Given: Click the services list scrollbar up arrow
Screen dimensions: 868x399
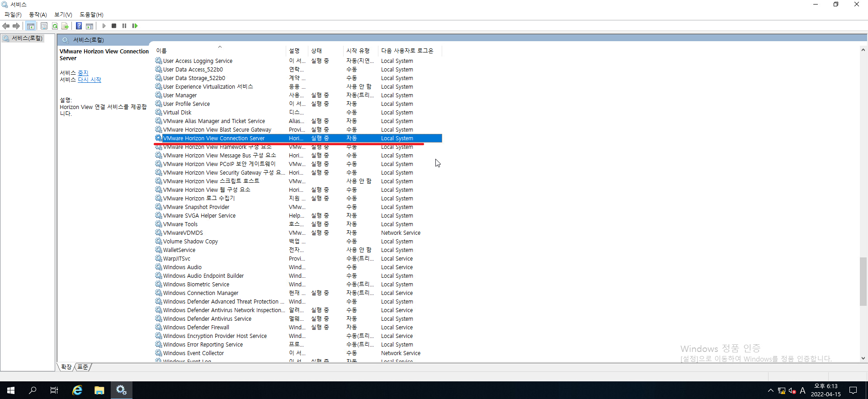Looking at the screenshot, I should click(x=863, y=50).
